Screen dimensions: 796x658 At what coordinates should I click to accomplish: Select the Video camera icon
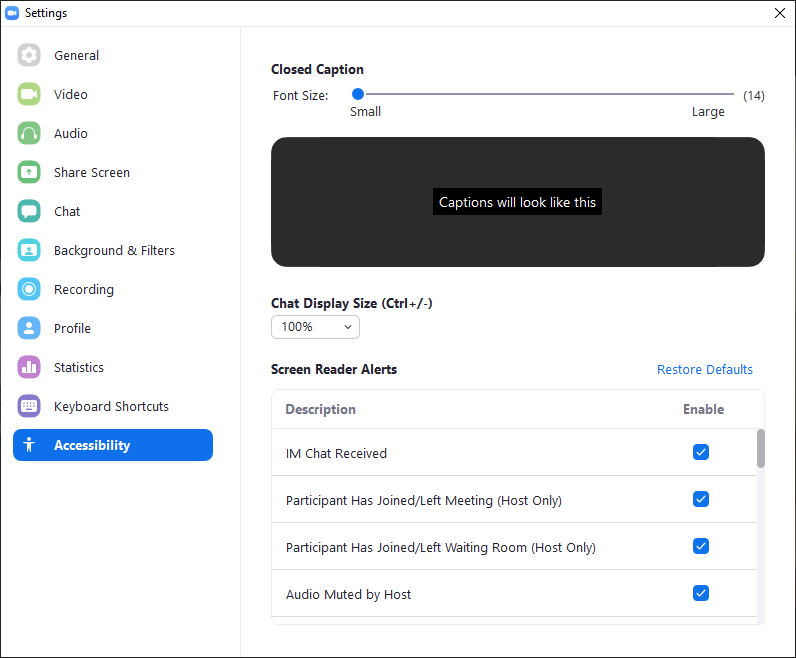(29, 95)
